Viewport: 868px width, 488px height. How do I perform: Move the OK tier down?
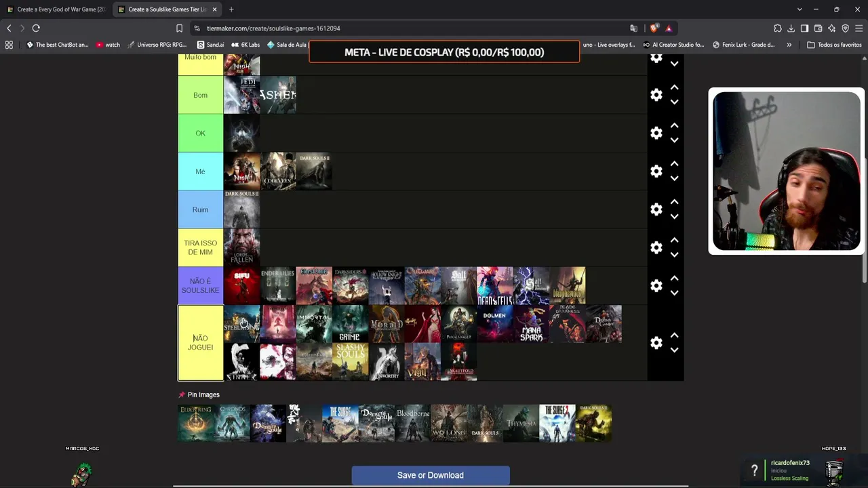(674, 140)
